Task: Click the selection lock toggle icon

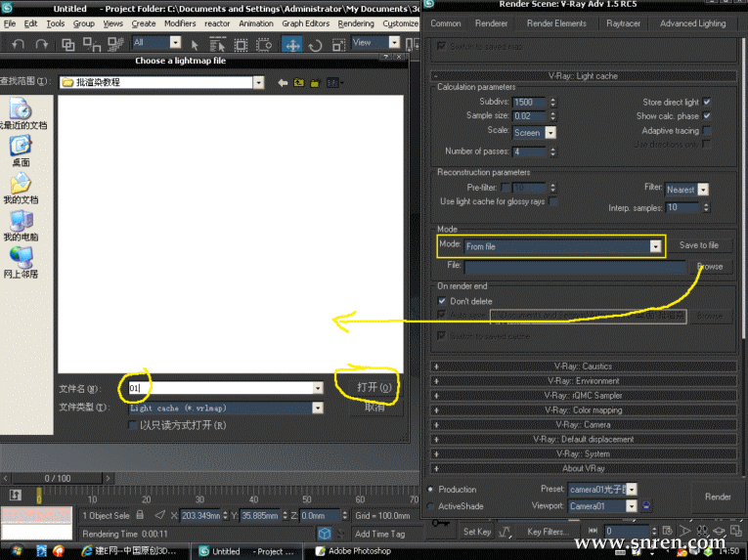Action: pyautogui.click(x=140, y=515)
